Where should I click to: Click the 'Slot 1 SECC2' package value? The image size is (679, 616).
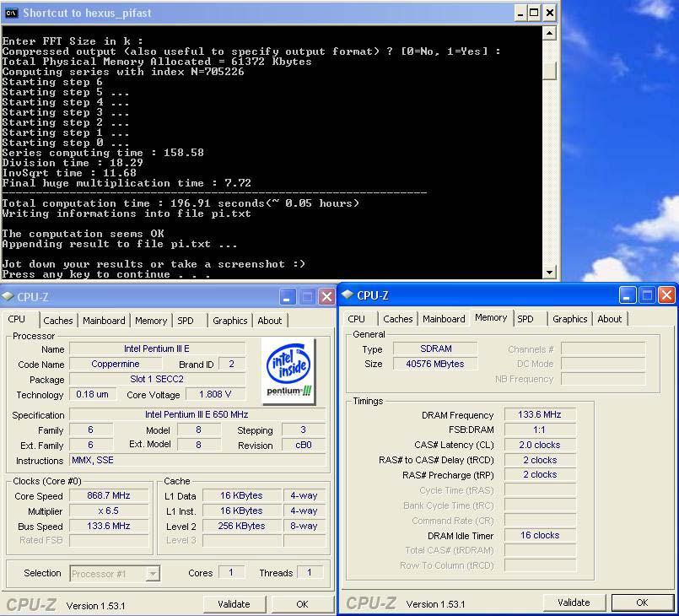pos(157,379)
